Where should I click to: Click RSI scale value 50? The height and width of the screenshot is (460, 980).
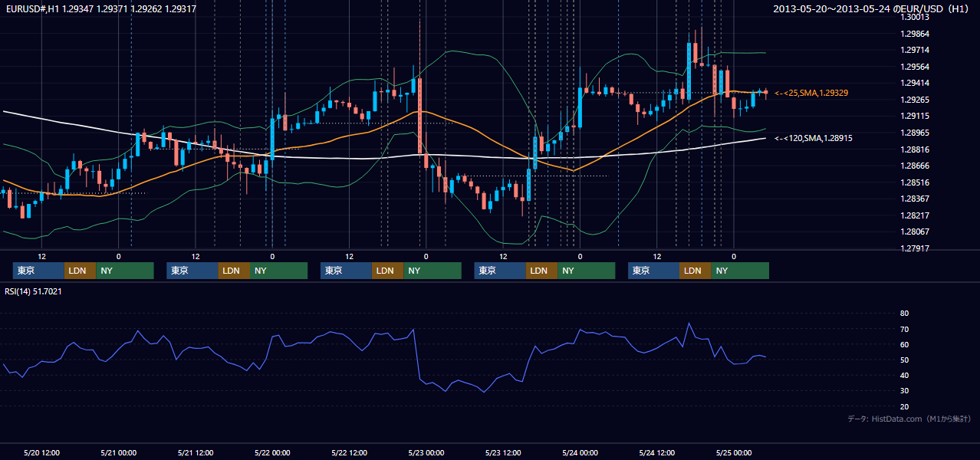coord(905,360)
